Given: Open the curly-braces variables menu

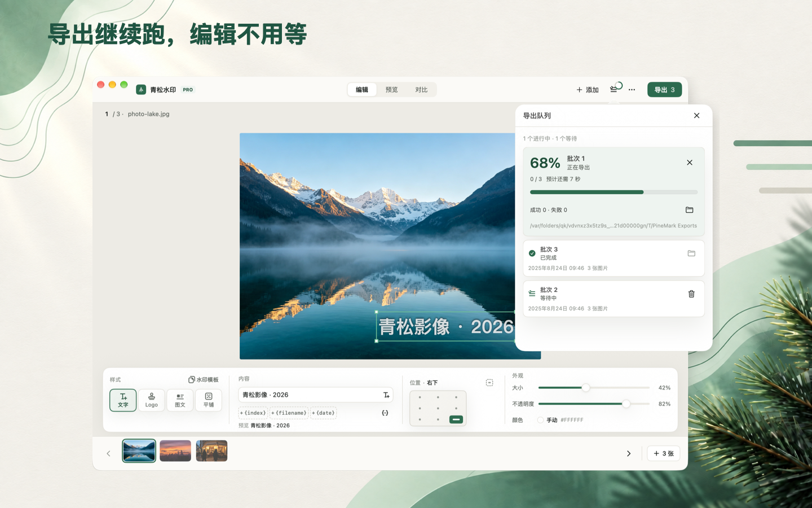Looking at the screenshot, I should coord(385,413).
